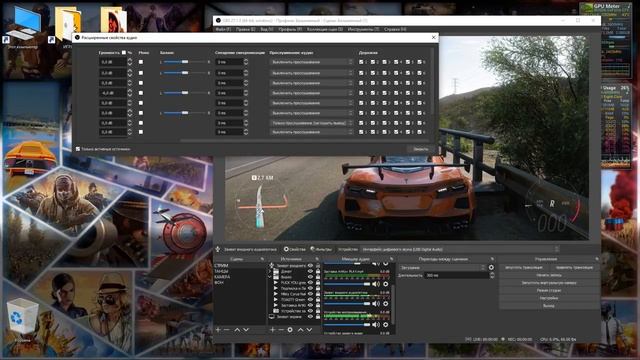Pop out the Audio Mixer dock panel icon

click(x=391, y=259)
